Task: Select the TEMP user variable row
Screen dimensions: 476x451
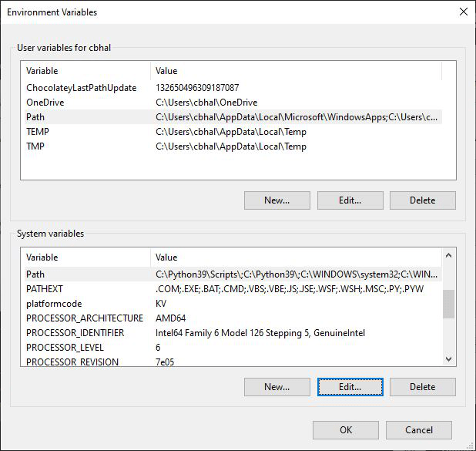Action: (39, 132)
